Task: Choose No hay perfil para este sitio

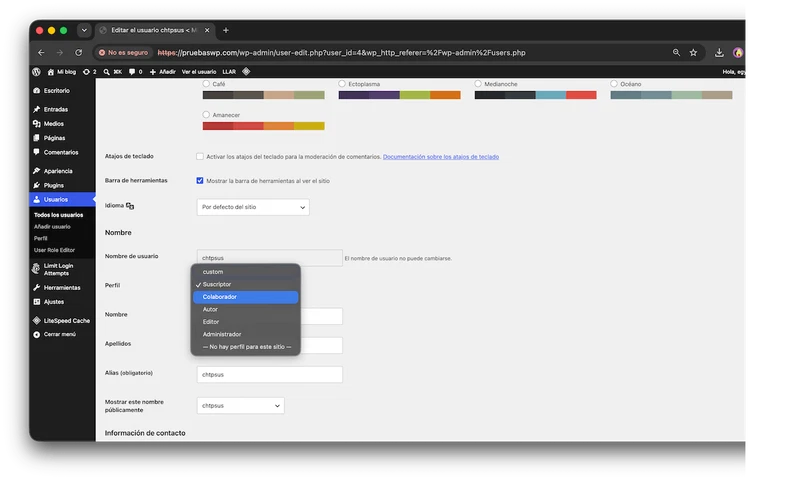Action: pos(246,347)
